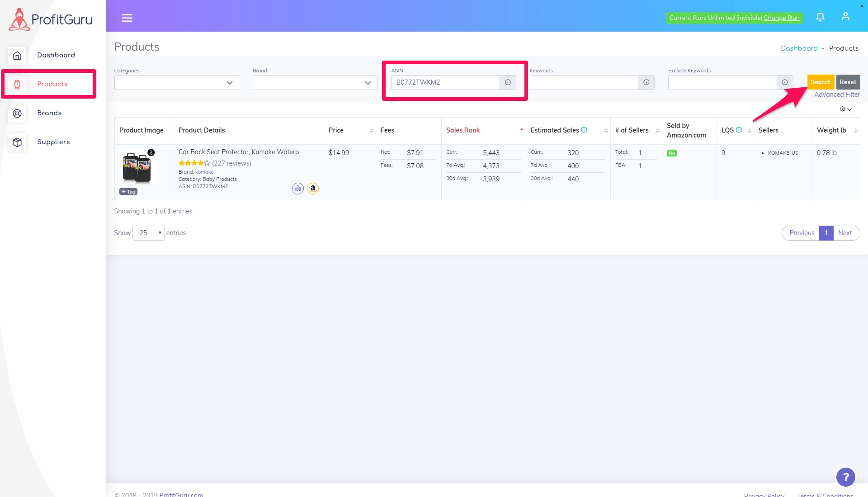The height and width of the screenshot is (497, 868).
Task: Click the Products sidebar icon
Action: [x=17, y=84]
